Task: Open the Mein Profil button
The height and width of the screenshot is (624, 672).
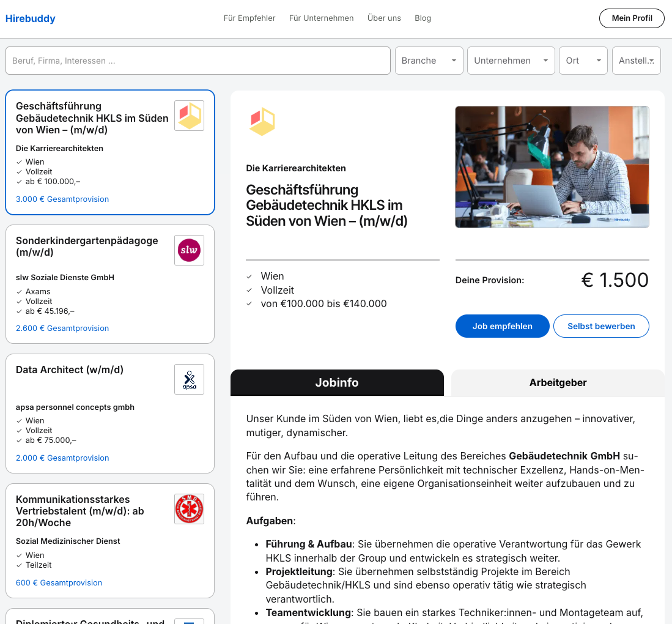Action: [x=632, y=18]
